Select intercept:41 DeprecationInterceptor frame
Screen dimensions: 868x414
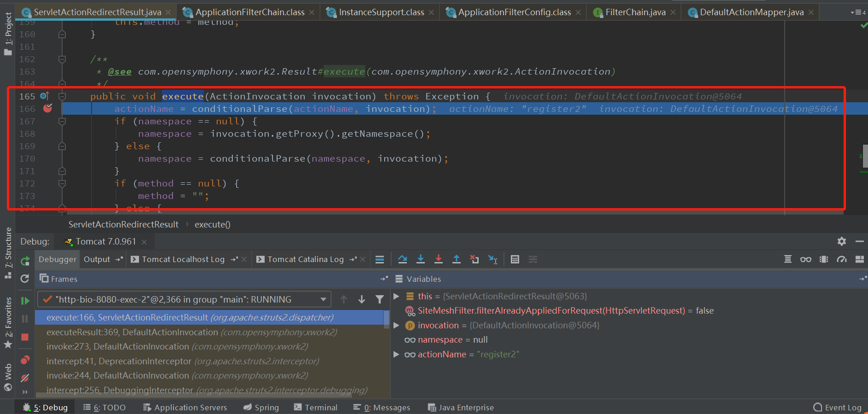[212, 361]
